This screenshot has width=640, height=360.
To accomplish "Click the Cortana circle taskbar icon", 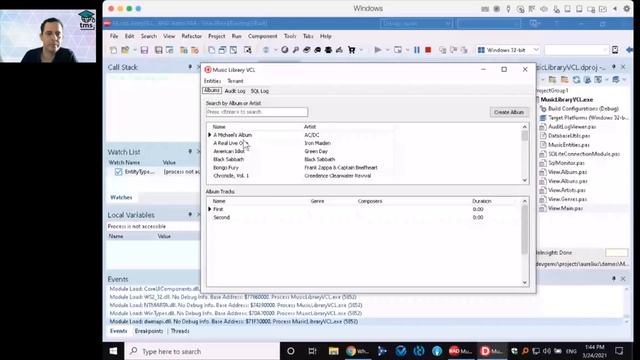I will point(291,351).
